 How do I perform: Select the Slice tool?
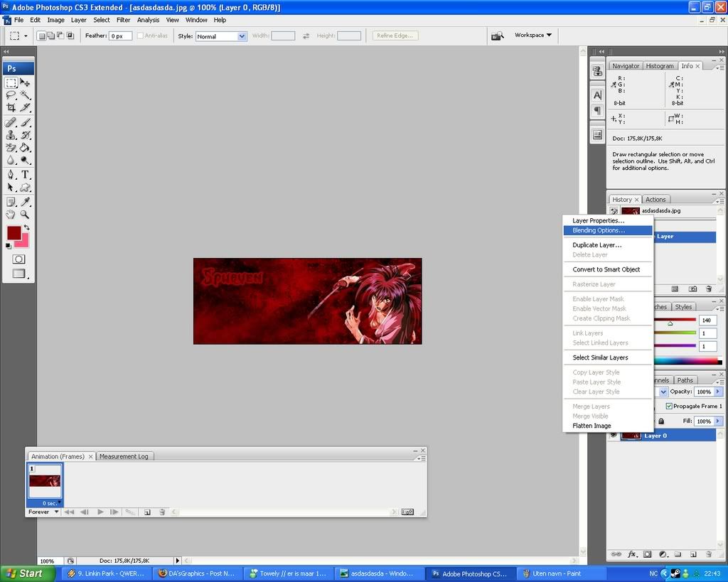[25, 108]
